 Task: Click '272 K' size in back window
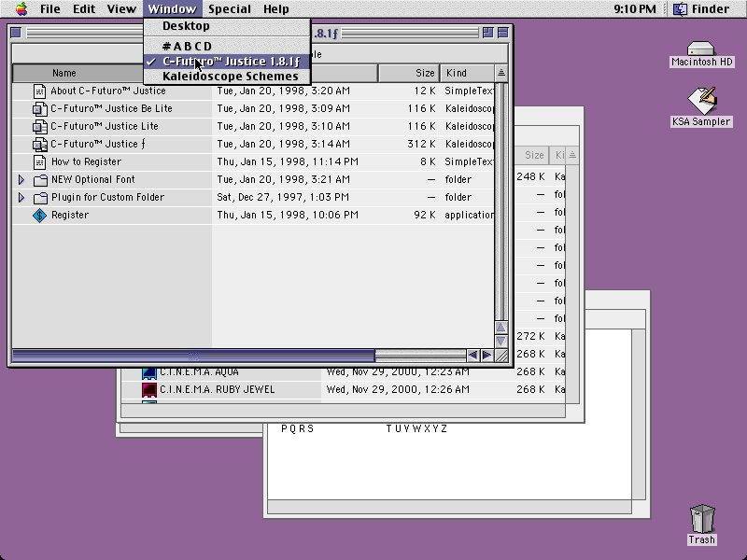click(530, 336)
